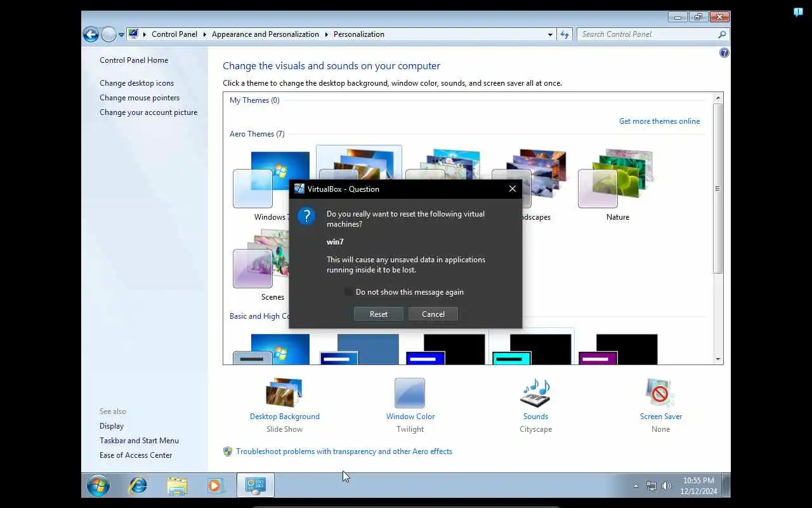Expand arrow before Control Panel breadcrumb

(x=145, y=34)
